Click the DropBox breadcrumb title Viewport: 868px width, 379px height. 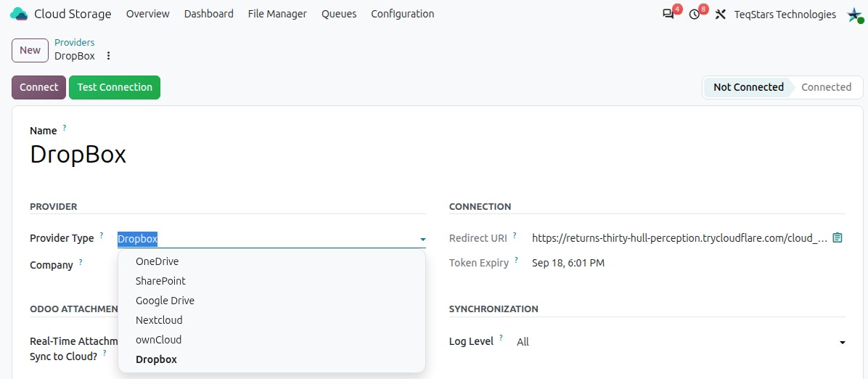[x=74, y=56]
